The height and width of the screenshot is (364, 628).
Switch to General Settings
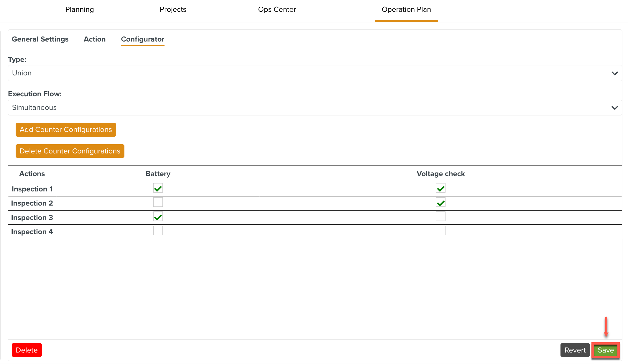(x=40, y=39)
